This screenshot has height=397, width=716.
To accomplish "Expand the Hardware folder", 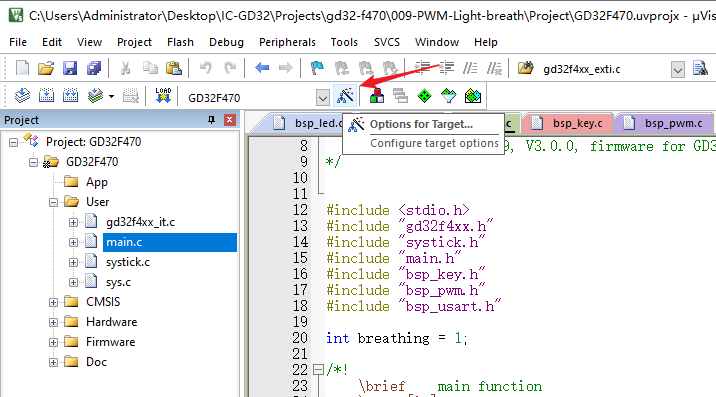I will 53,322.
